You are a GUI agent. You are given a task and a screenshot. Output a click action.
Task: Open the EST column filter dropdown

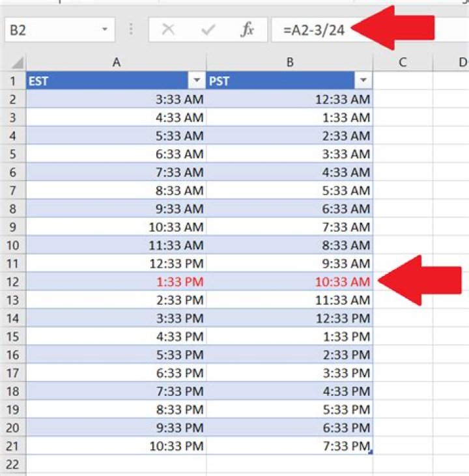(197, 81)
